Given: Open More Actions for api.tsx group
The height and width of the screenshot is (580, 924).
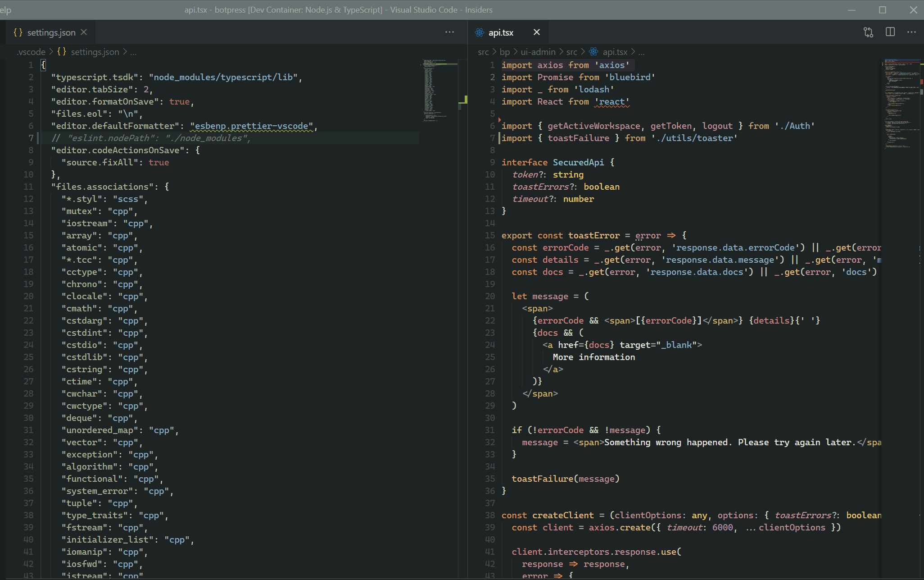Looking at the screenshot, I should pyautogui.click(x=912, y=32).
